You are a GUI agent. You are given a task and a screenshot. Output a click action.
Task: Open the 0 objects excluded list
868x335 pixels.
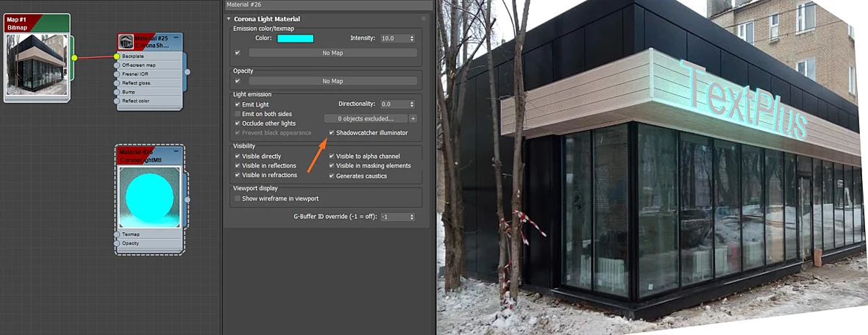coord(366,118)
